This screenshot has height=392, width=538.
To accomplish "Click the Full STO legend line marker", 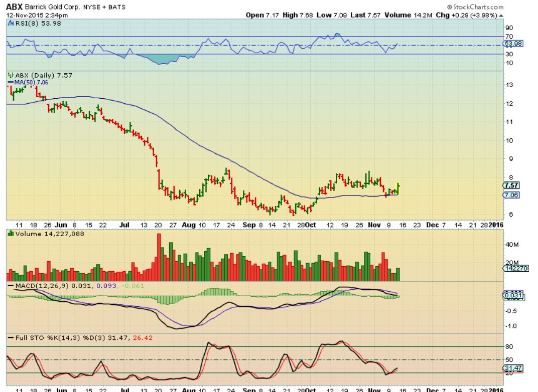I will point(10,338).
